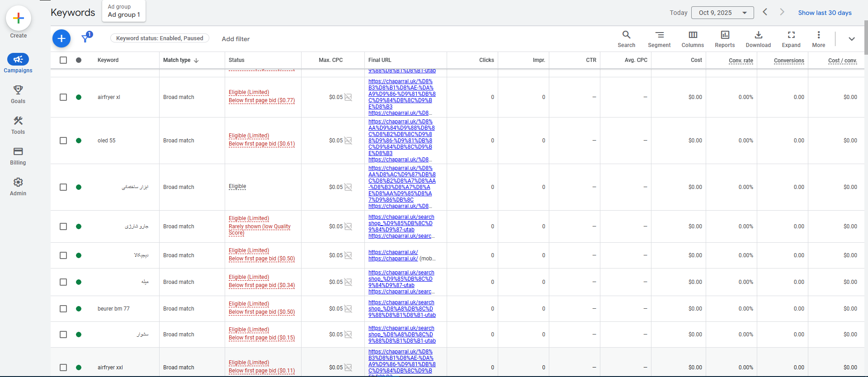Open the Ad group 1 selector

coord(124,11)
